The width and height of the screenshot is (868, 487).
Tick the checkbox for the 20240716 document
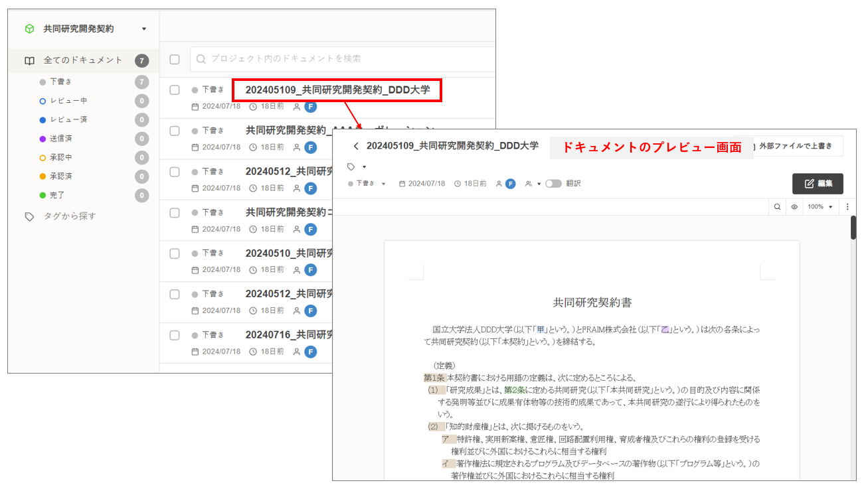point(175,335)
